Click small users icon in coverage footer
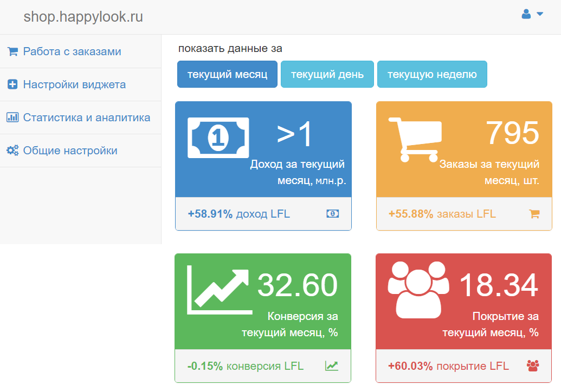The width and height of the screenshot is (561, 392). tap(533, 366)
